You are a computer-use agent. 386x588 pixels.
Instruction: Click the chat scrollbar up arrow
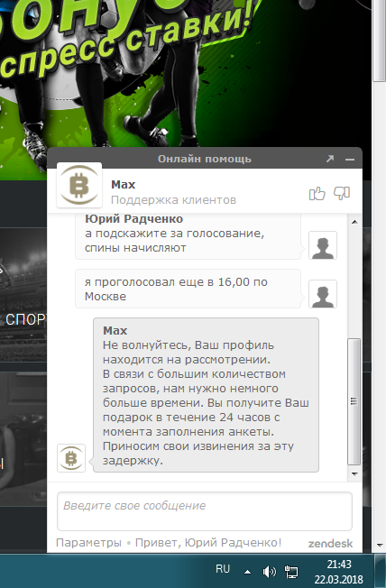point(354,222)
